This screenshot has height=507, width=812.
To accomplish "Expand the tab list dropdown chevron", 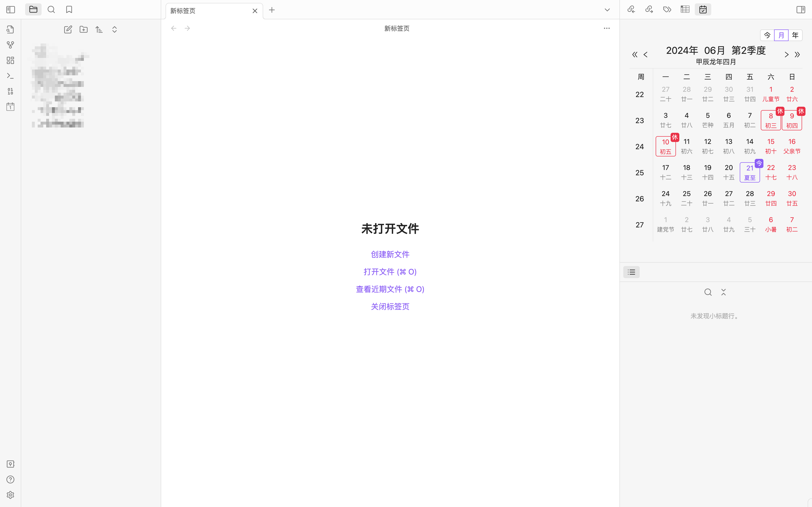I will tap(607, 10).
